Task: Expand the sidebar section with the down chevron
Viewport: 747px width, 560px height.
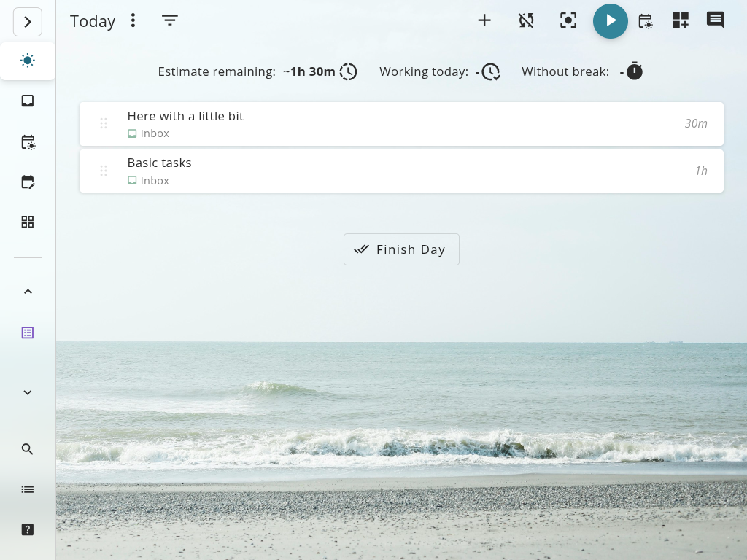Action: tap(28, 392)
